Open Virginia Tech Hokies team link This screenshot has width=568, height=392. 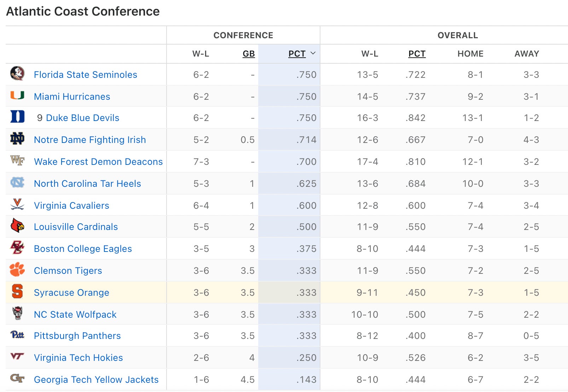tap(78, 358)
